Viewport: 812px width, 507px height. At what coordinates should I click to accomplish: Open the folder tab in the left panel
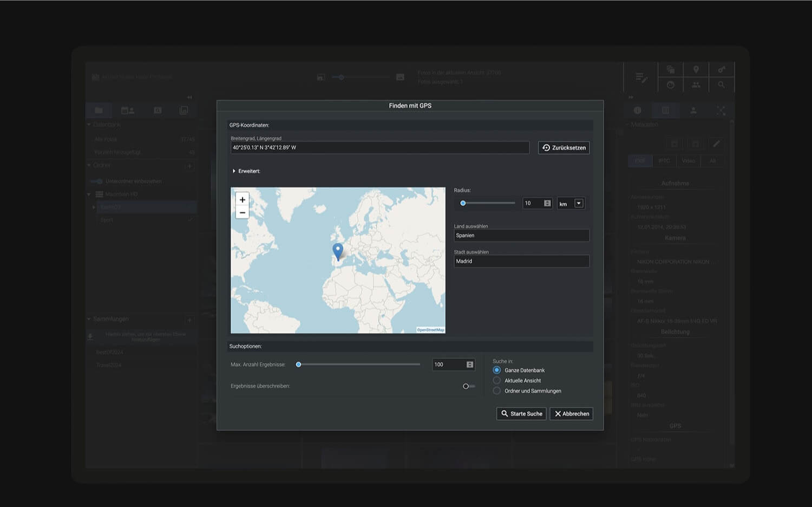[99, 110]
